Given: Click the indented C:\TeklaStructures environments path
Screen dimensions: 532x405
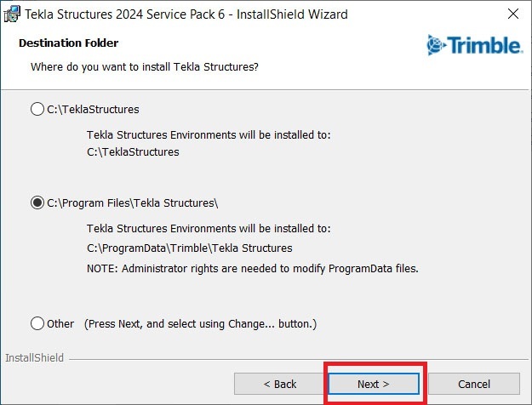Looking at the screenshot, I should [x=133, y=151].
